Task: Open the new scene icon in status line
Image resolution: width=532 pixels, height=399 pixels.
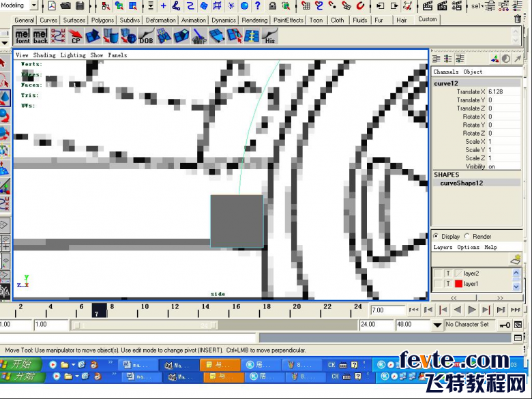Action: click(x=52, y=5)
